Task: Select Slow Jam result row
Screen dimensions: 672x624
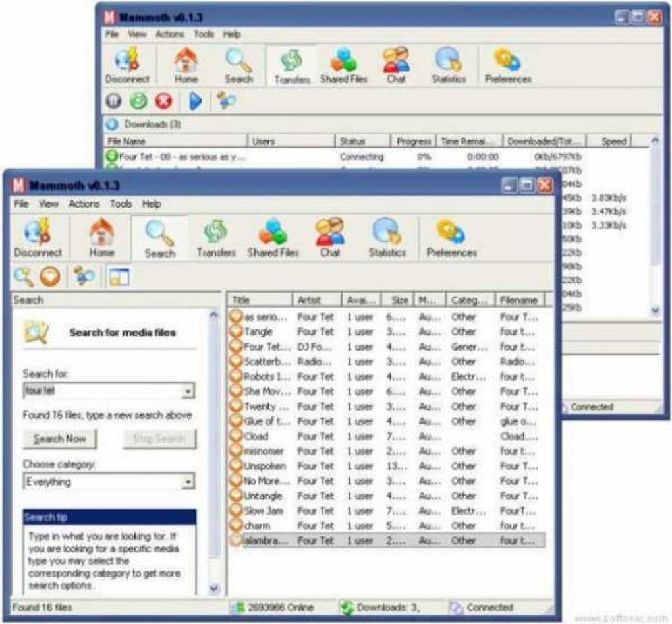Action: tap(387, 511)
